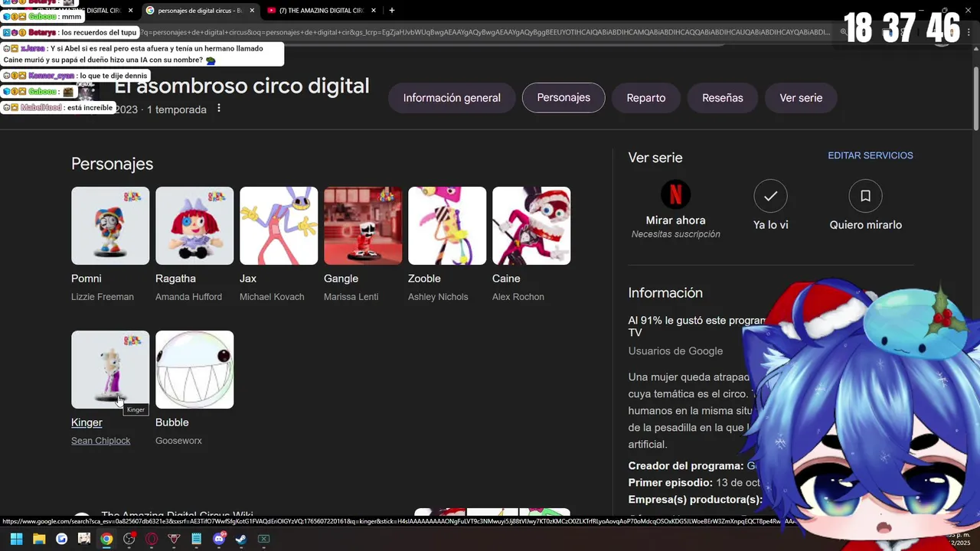The width and height of the screenshot is (980, 551).
Task: Open the Ashley Nichols actor name
Action: click(x=438, y=297)
